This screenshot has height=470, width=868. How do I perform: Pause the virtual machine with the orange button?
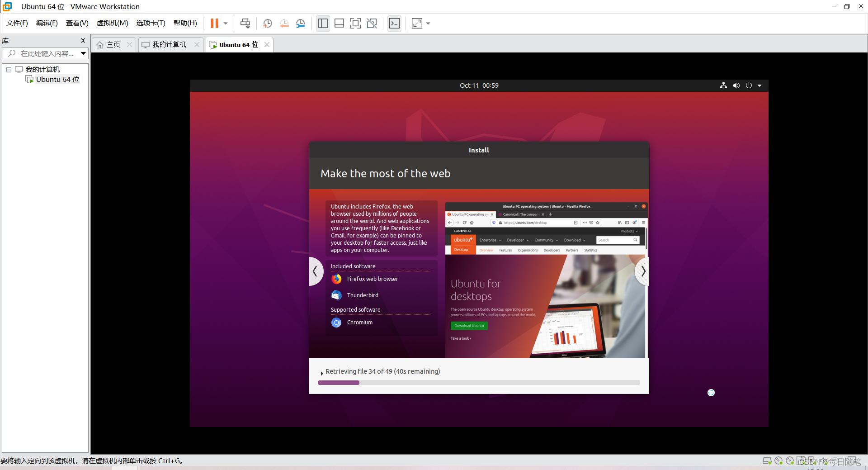point(214,23)
